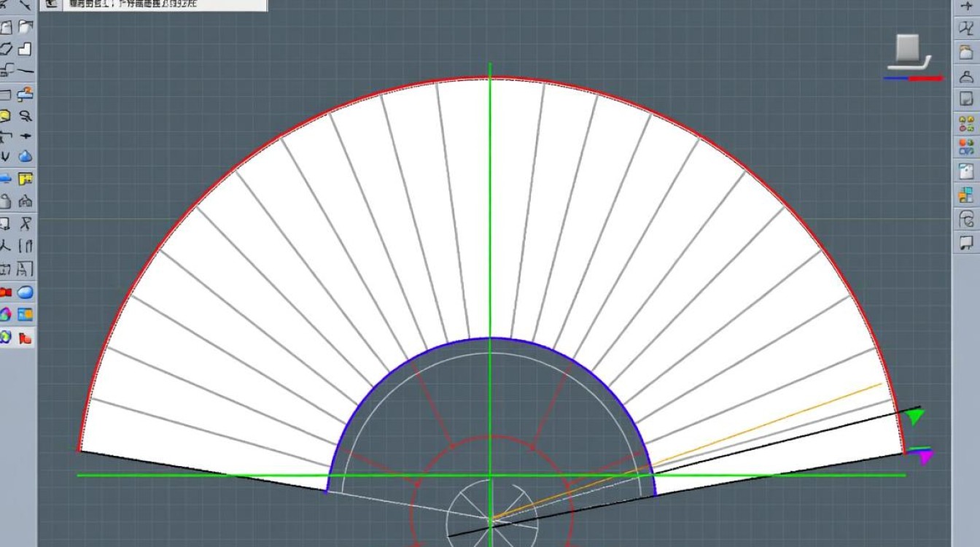Pick the blue horizontal arrow tool icon
980x547 pixels.
[x=5, y=178]
